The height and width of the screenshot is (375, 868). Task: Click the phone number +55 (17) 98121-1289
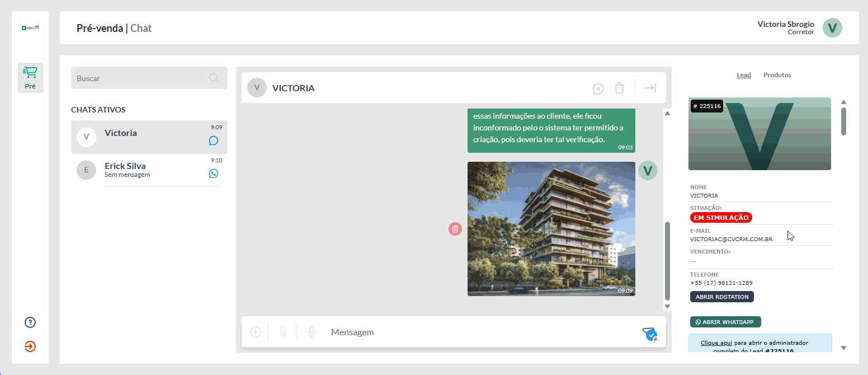tap(721, 283)
